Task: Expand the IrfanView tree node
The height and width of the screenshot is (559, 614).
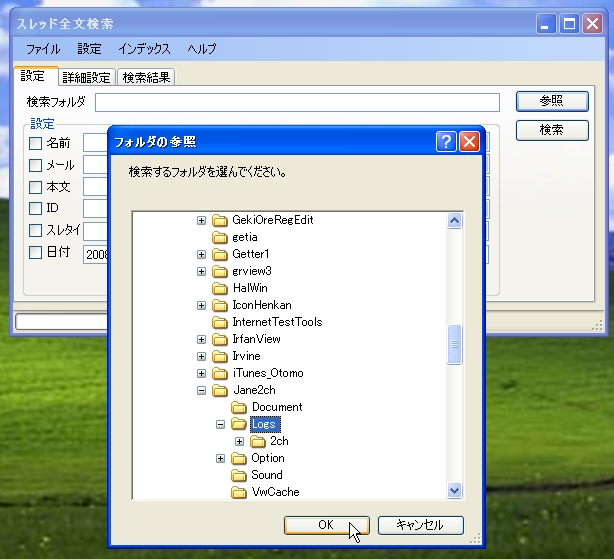Action: click(x=201, y=339)
